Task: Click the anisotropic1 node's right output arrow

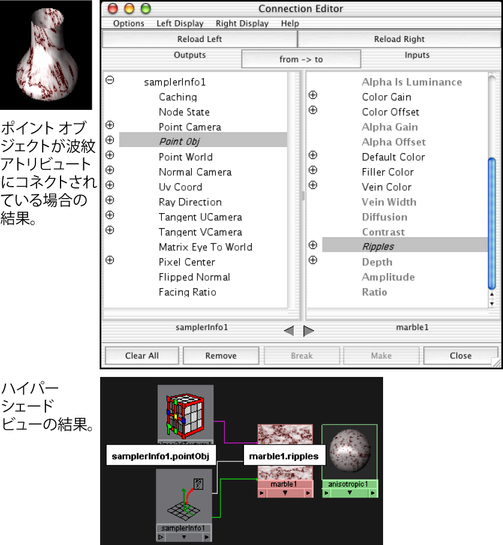Action: pos(373,493)
